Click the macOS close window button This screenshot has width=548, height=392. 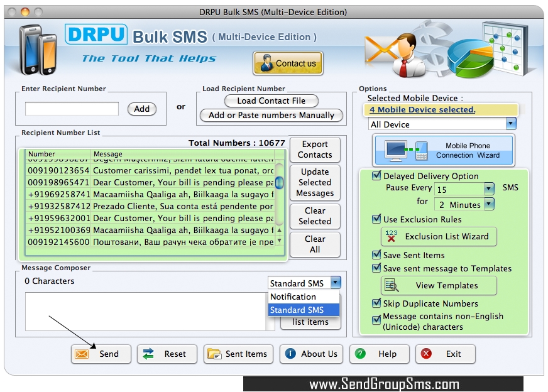(x=12, y=12)
